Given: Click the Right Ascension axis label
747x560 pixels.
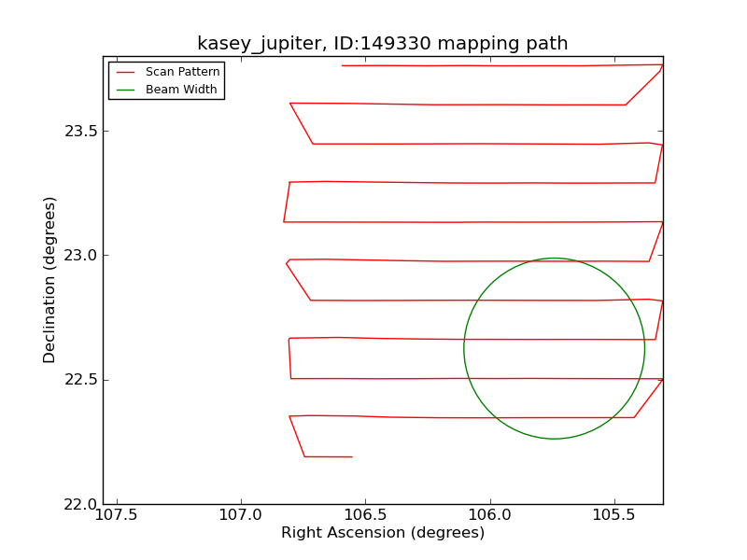Looking at the screenshot, I should tap(383, 533).
